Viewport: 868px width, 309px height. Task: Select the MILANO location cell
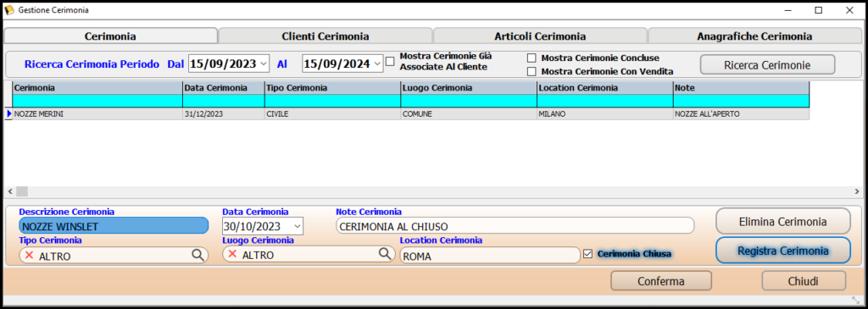(605, 114)
